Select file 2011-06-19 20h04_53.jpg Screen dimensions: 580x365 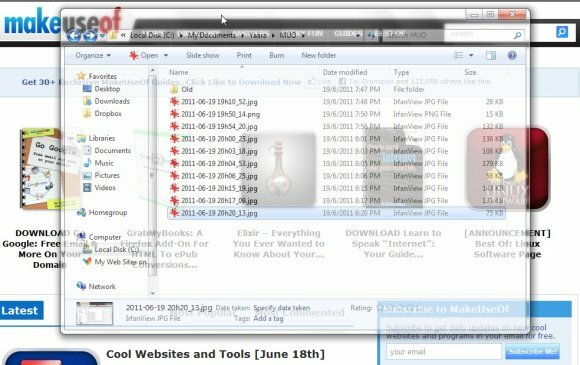[219, 163]
